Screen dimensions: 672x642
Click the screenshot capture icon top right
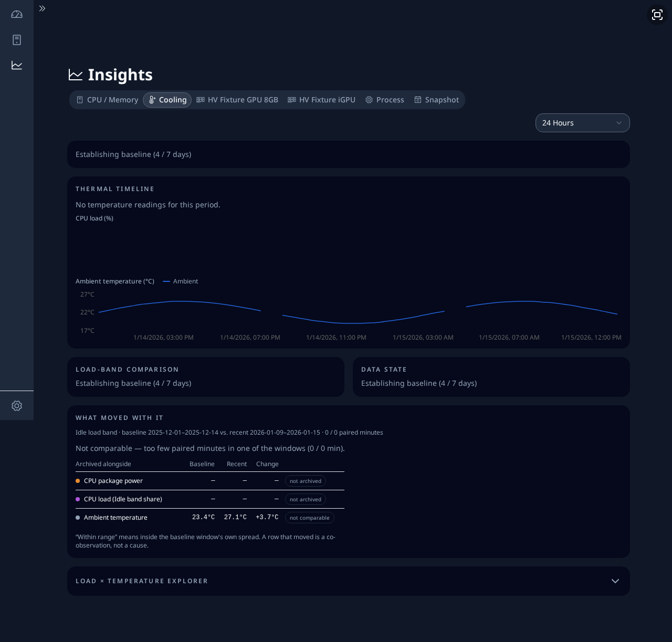[x=657, y=15]
